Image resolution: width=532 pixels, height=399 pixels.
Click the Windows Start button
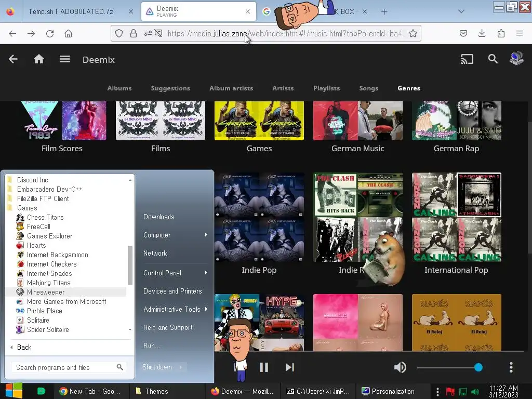click(14, 391)
